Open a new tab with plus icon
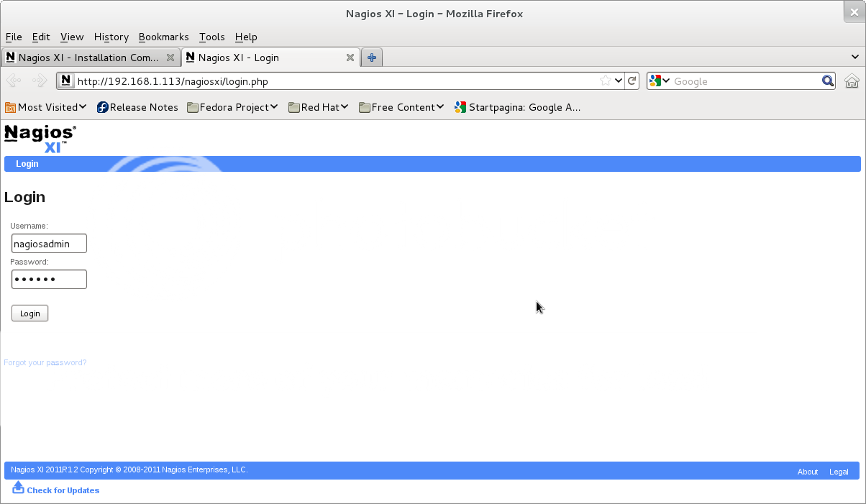Viewport: 866px width, 504px height. pyautogui.click(x=372, y=58)
